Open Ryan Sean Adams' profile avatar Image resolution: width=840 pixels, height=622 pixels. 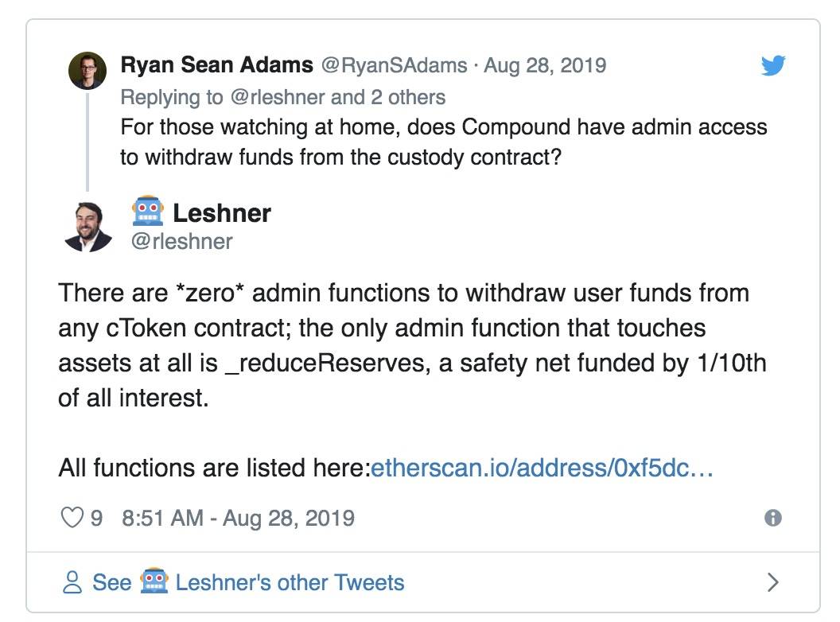(87, 70)
